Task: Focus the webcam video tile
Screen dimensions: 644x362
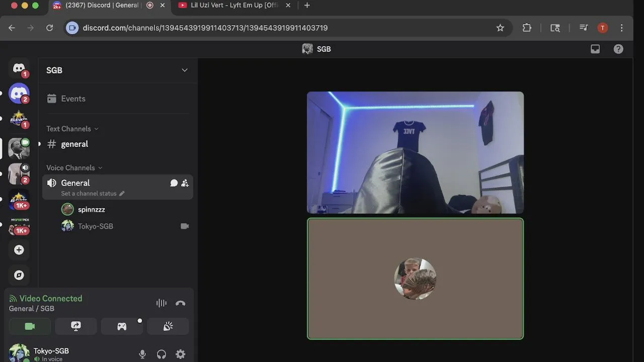Action: click(x=415, y=153)
